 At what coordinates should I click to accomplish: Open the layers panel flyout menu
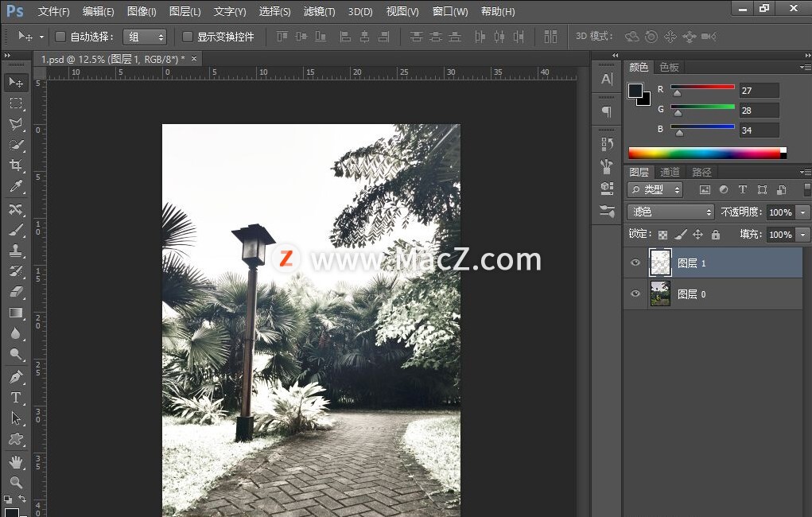pyautogui.click(x=806, y=172)
